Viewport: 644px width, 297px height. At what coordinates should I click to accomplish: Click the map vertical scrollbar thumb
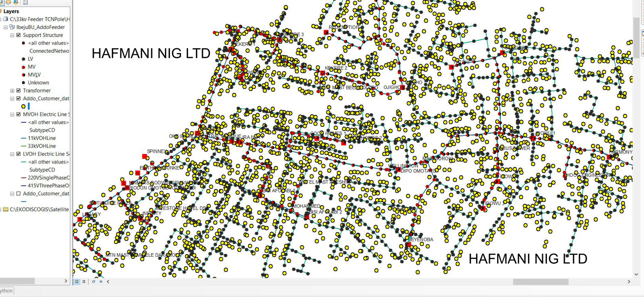coord(636,37)
